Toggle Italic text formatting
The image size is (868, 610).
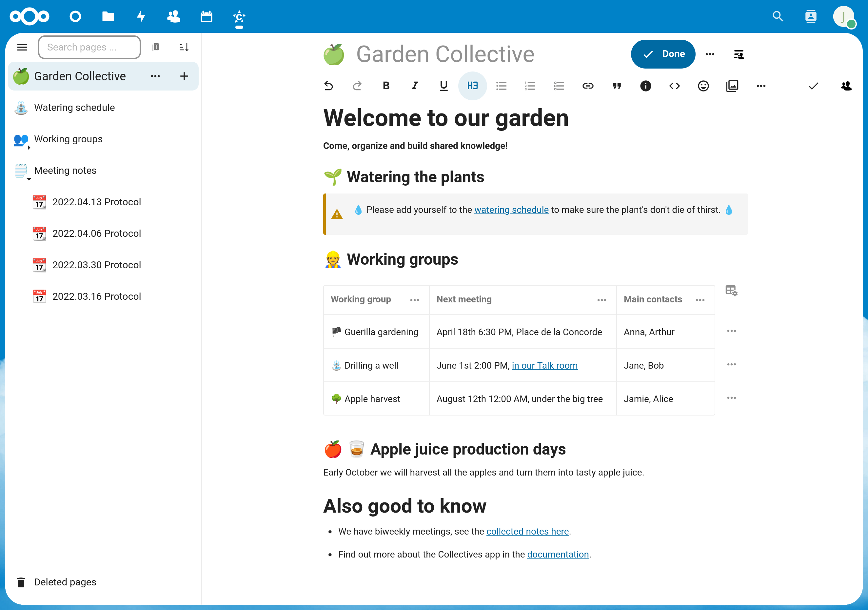pyautogui.click(x=415, y=86)
